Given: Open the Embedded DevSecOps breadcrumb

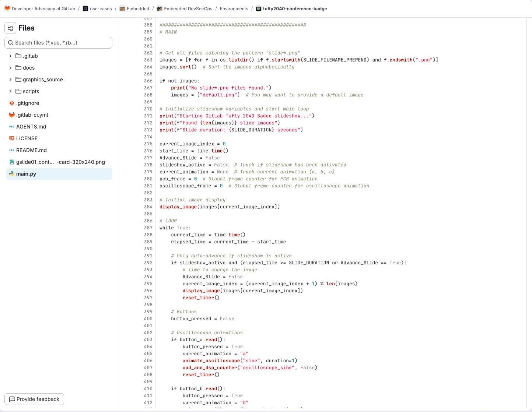Looking at the screenshot, I should coord(188,8).
